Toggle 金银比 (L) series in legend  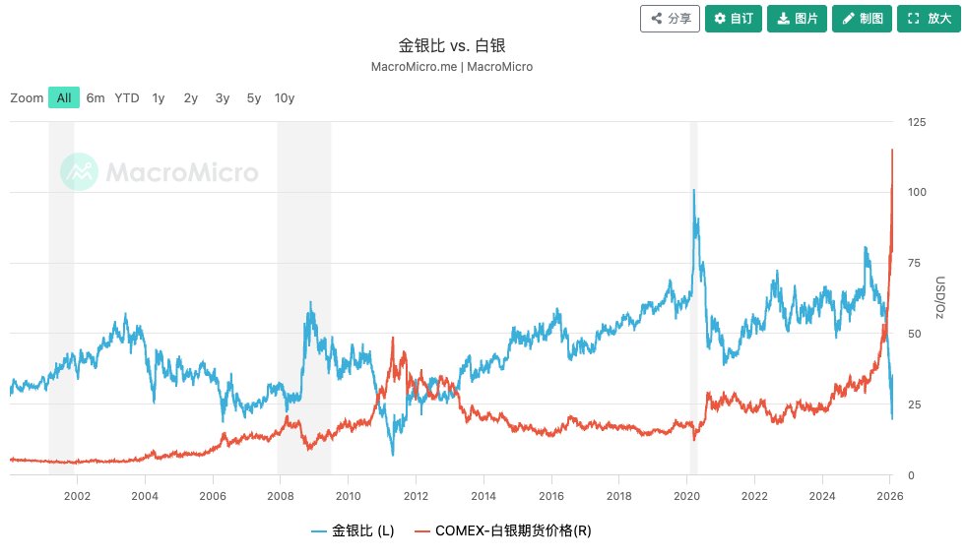353,531
